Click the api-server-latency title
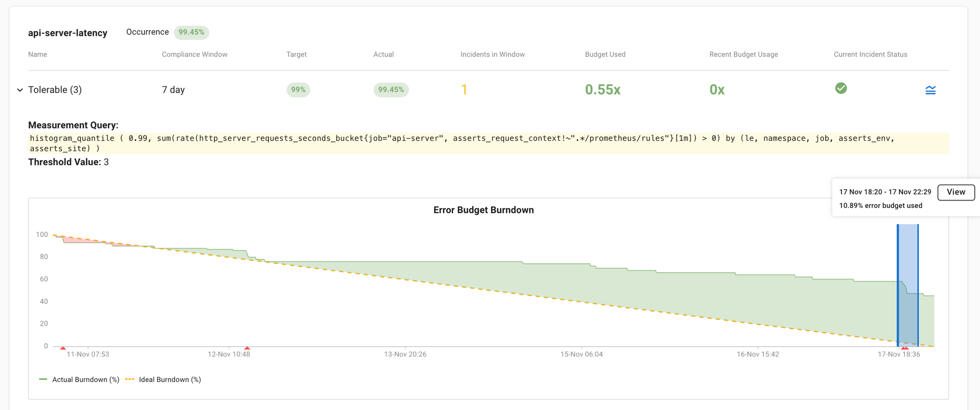Viewport: 980px width, 410px height. pos(68,33)
